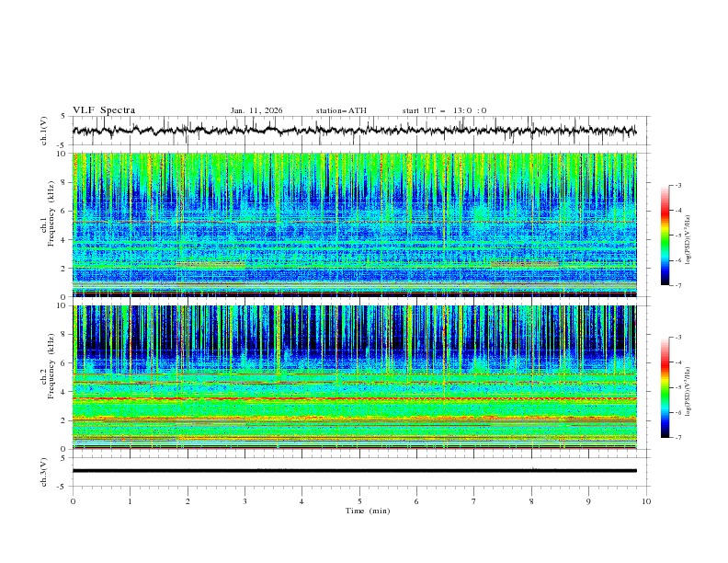Click time axis tick label "0"
The image size is (728, 563).
tap(73, 501)
